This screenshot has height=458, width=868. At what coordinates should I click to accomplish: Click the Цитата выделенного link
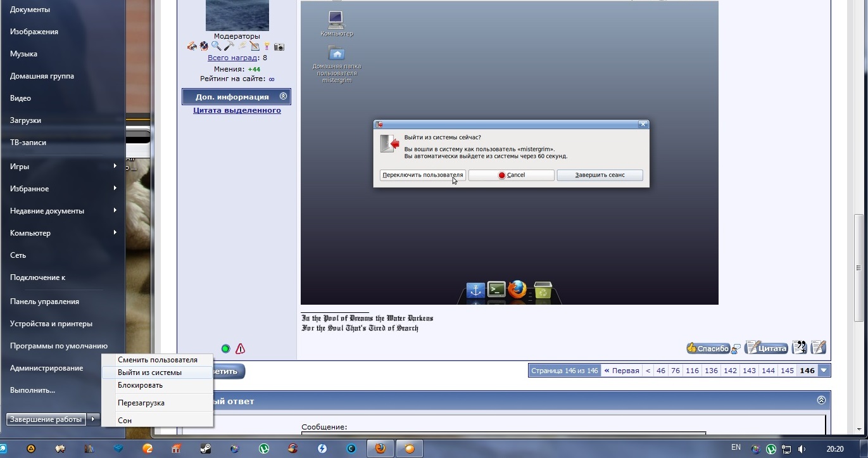click(x=237, y=110)
